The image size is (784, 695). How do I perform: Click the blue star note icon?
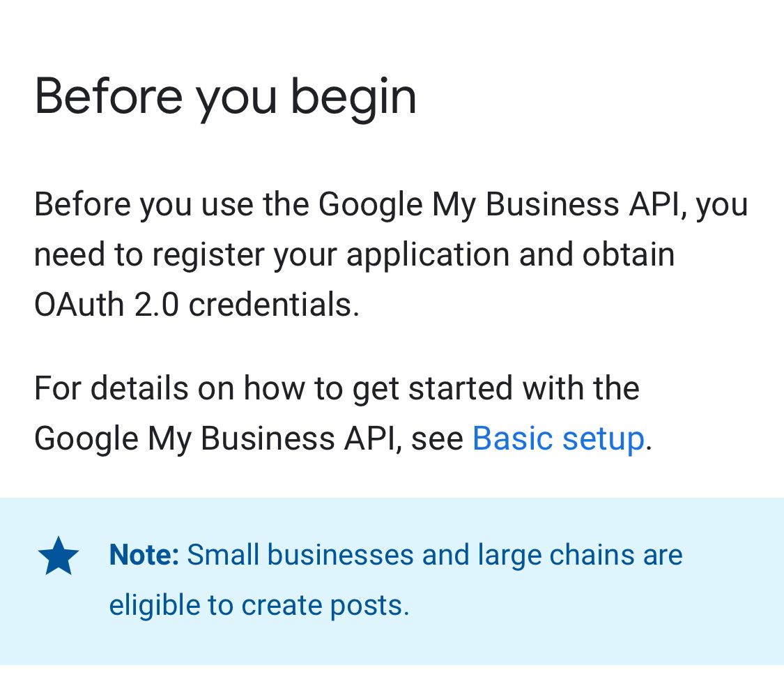(59, 556)
